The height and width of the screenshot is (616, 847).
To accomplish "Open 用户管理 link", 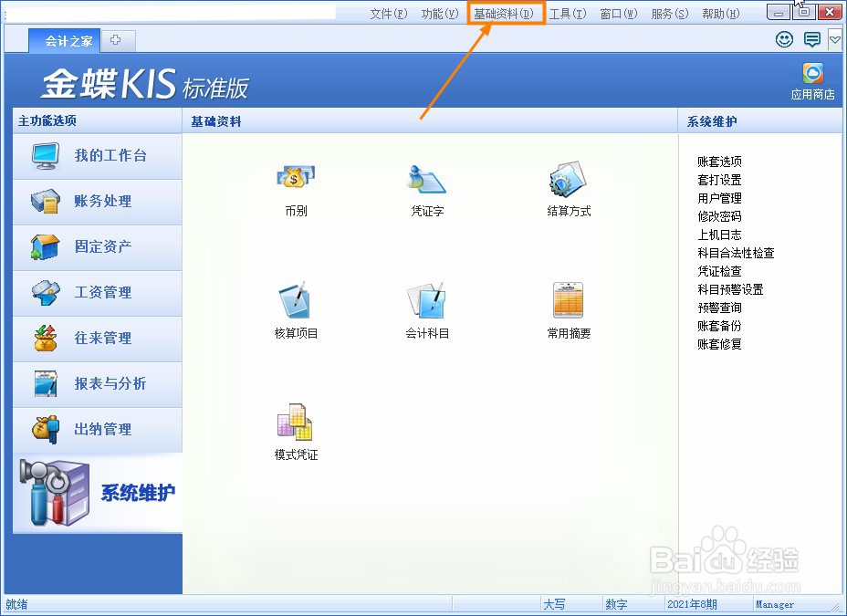I will coord(719,198).
